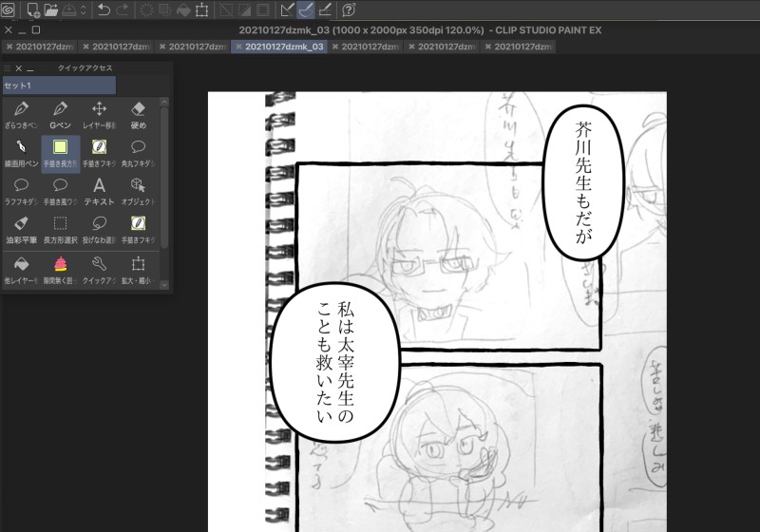Select the テキスト text tool
The image size is (760, 532).
click(x=99, y=192)
